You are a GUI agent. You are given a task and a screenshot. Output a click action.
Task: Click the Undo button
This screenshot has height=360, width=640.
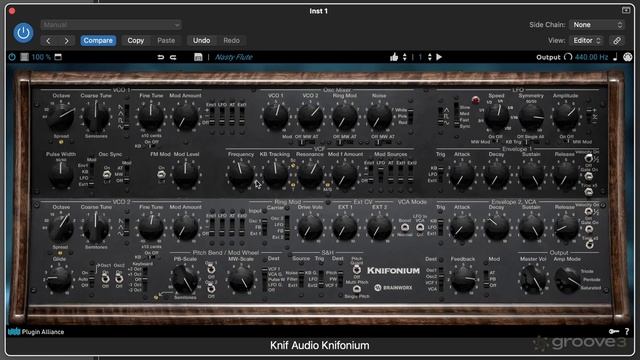(x=202, y=40)
